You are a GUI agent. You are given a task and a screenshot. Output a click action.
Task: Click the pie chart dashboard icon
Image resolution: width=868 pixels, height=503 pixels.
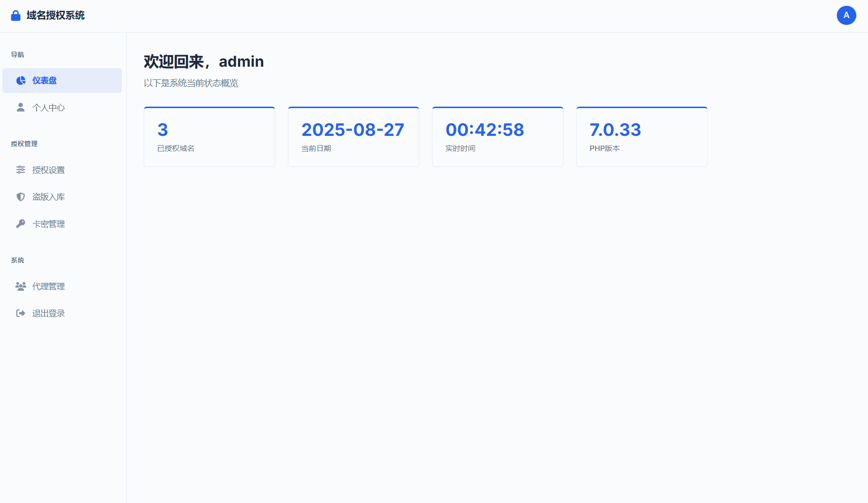[21, 81]
